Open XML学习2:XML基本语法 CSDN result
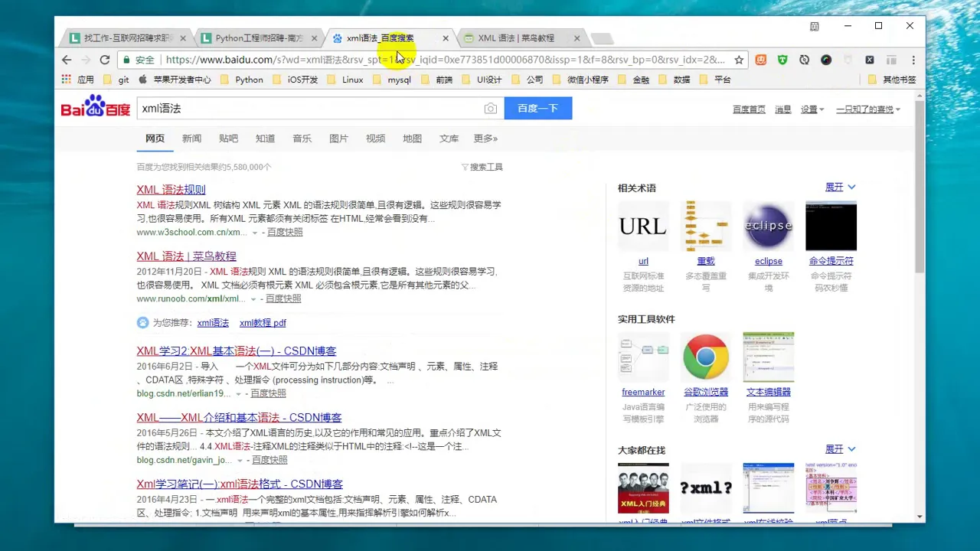Image resolution: width=980 pixels, height=551 pixels. point(236,351)
